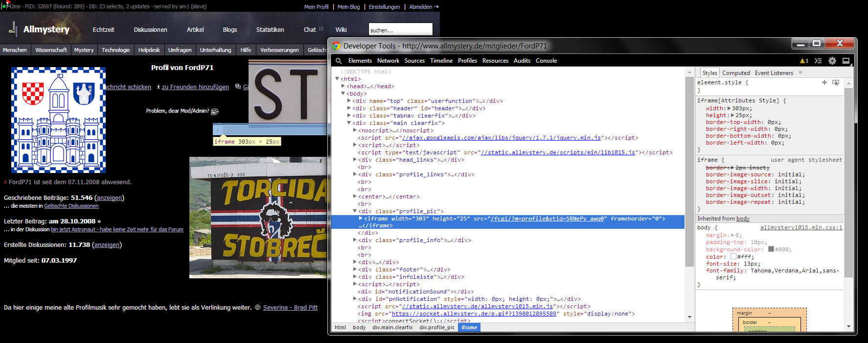
Task: Open allmystery1015.min.css:1 source link
Action: [x=801, y=227]
